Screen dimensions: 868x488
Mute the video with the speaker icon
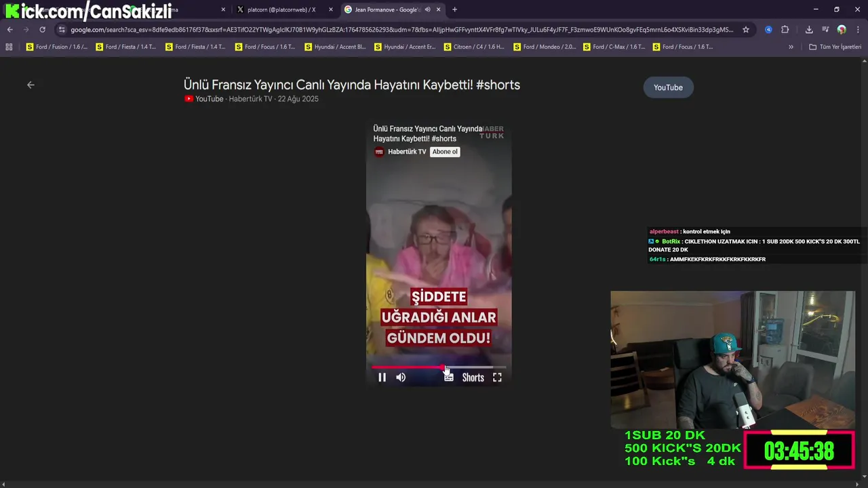[401, 378]
